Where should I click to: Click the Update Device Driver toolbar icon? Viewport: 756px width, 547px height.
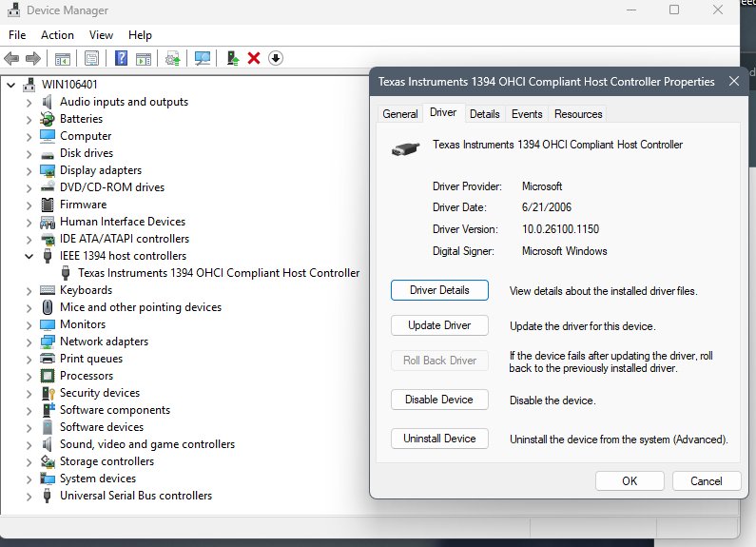[172, 59]
